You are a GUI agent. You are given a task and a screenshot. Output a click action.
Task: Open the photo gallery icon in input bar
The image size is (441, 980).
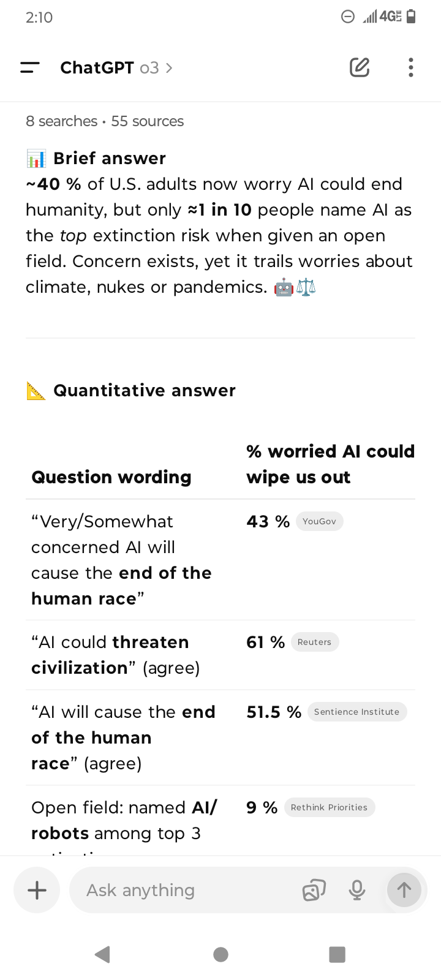(314, 890)
